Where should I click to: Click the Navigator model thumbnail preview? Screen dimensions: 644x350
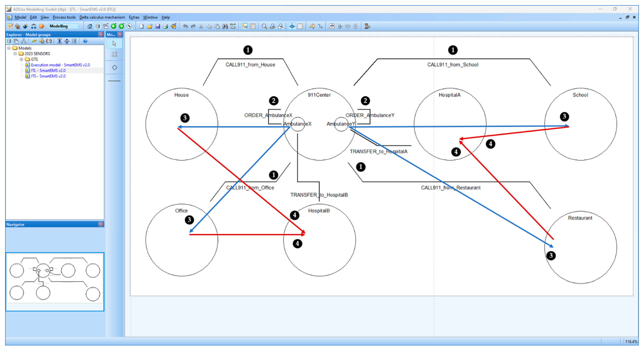click(54, 278)
